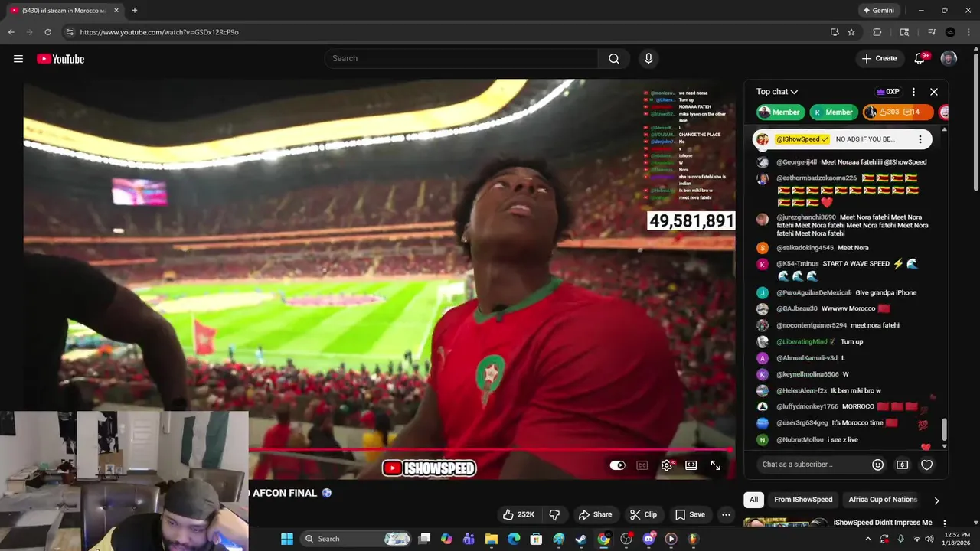The width and height of the screenshot is (980, 551).
Task: Open the Chrome extensions puzzle icon
Action: [x=877, y=32]
